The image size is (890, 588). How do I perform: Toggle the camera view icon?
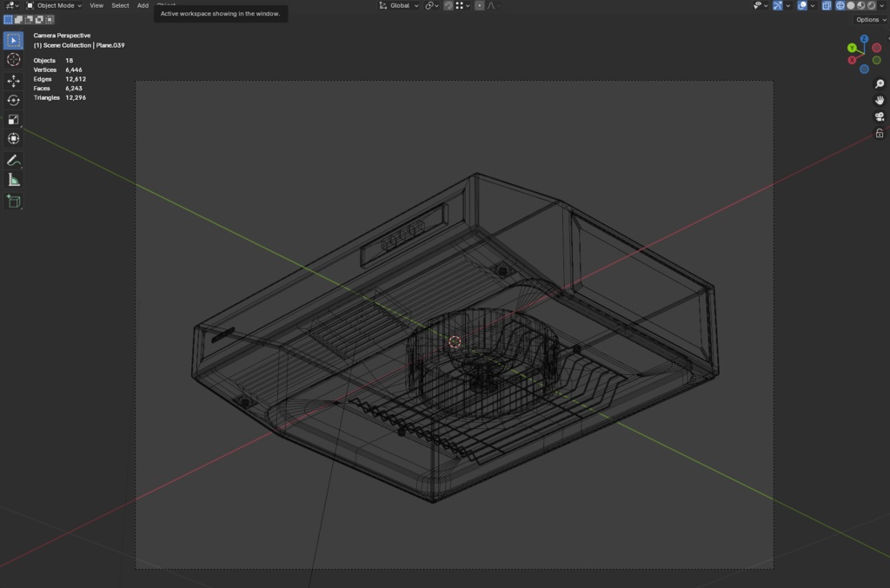click(880, 116)
